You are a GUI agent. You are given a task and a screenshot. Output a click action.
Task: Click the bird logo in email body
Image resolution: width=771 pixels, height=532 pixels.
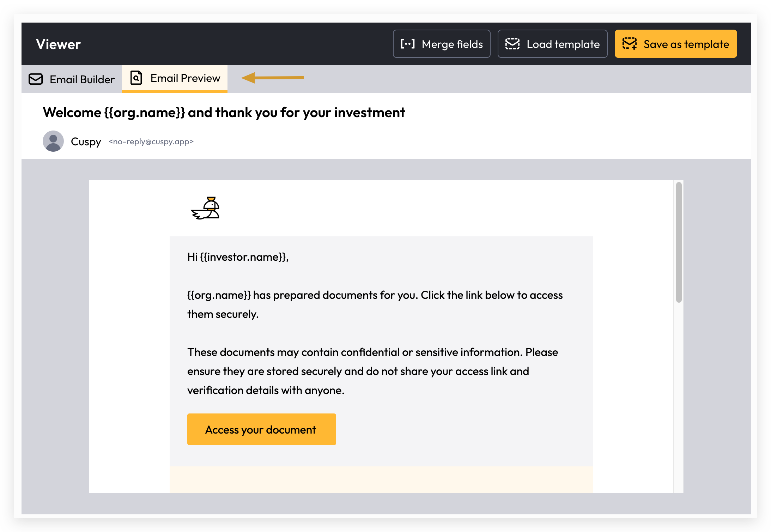point(206,208)
